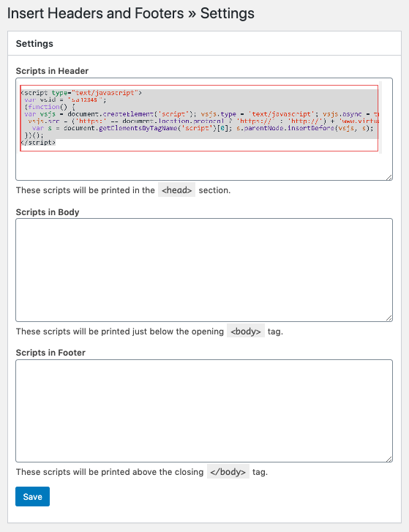This screenshot has height=532, width=409.
Task: Click the '(function() {' code line
Action: click(50, 107)
